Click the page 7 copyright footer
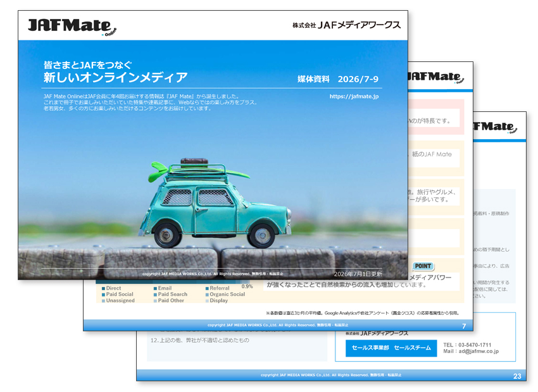Image resolution: width=538 pixels, height=392 pixels. pos(278,325)
